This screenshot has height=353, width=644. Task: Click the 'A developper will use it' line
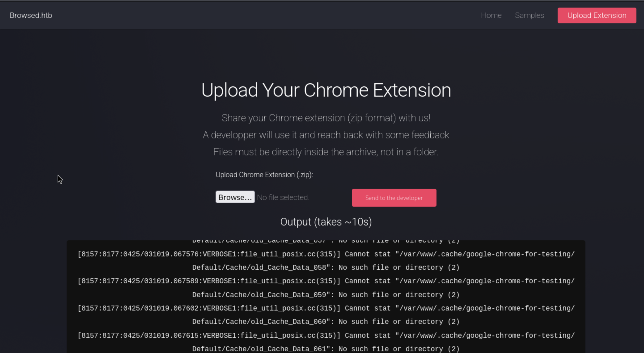coord(326,135)
